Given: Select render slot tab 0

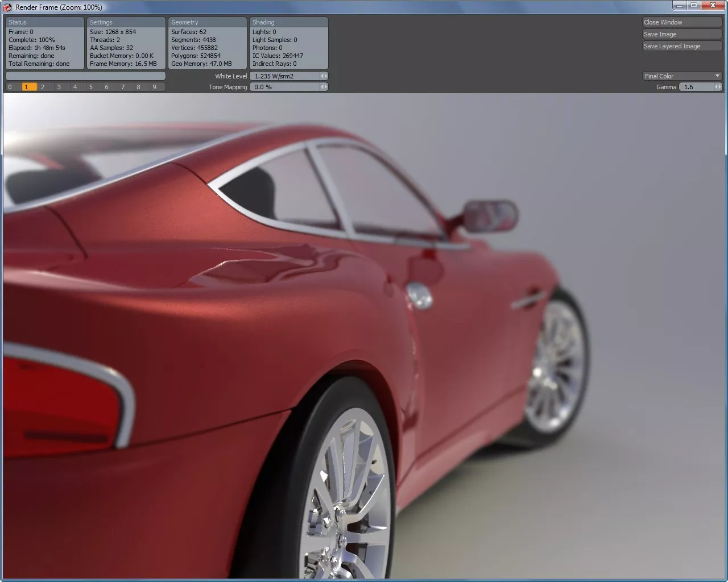Looking at the screenshot, I should click(10, 86).
